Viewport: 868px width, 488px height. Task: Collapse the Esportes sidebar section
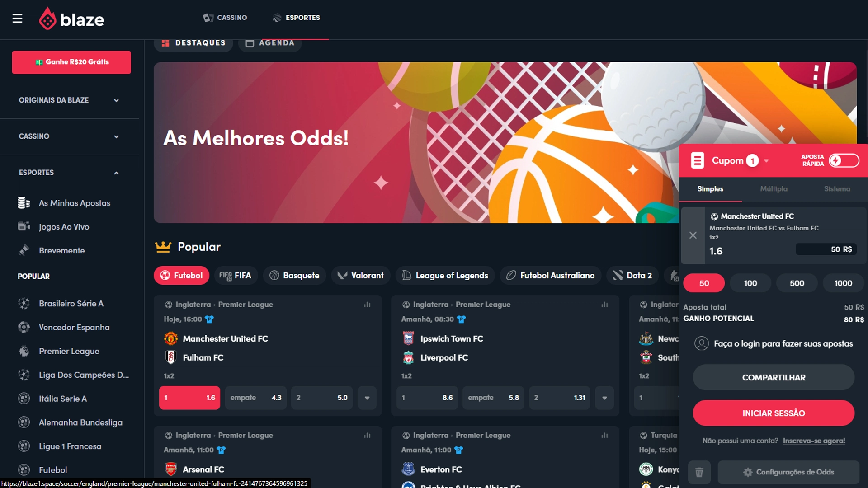tap(69, 173)
